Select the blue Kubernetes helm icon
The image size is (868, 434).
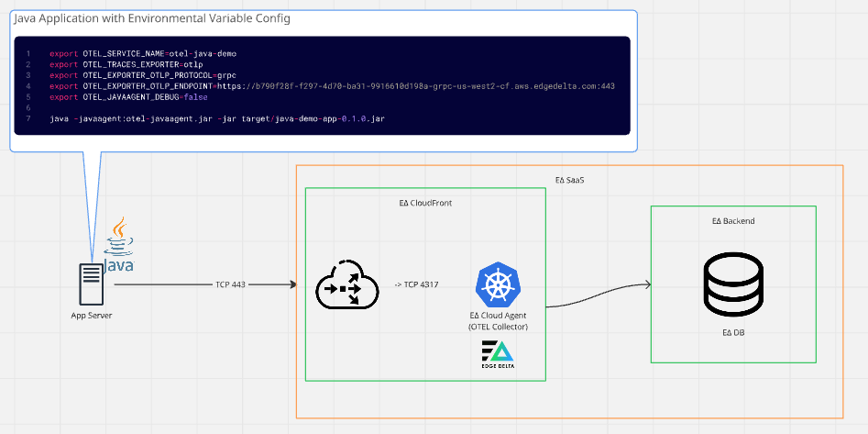pyautogui.click(x=498, y=283)
